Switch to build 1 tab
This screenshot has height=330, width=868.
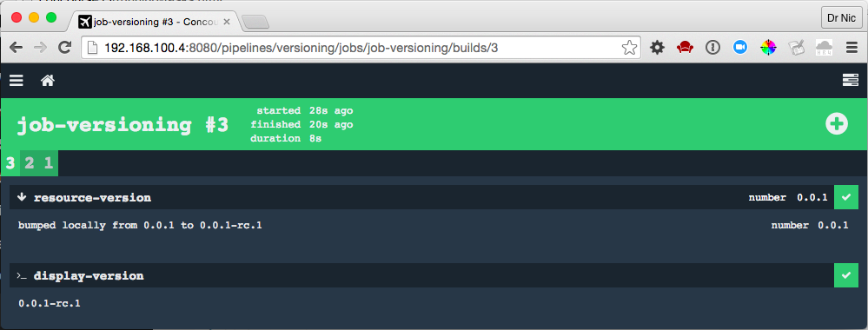point(49,163)
